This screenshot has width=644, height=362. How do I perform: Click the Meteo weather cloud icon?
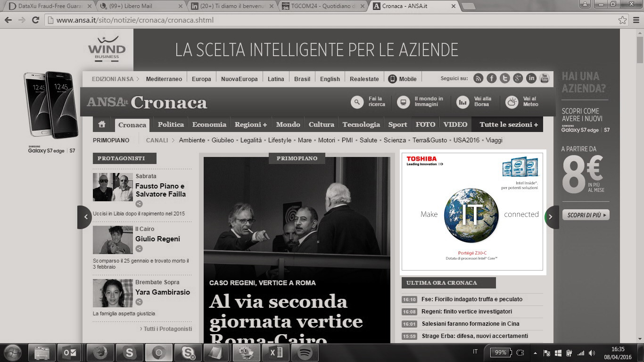tap(512, 102)
